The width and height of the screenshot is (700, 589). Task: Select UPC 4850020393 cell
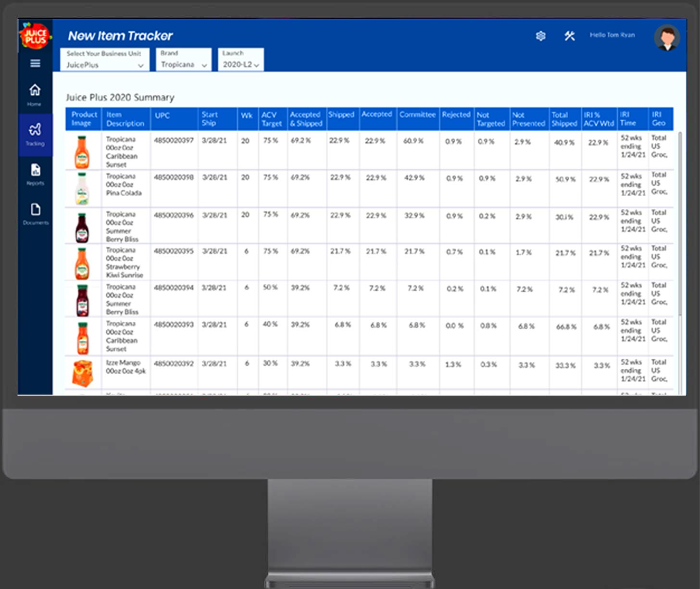click(174, 325)
